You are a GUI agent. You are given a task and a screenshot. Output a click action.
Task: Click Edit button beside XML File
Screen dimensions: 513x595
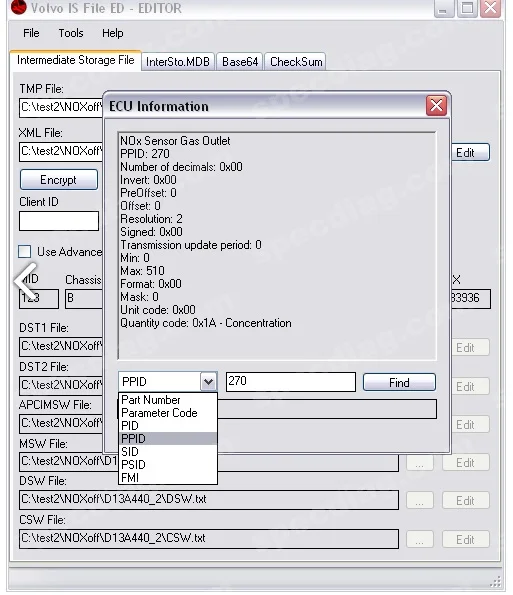coord(470,153)
